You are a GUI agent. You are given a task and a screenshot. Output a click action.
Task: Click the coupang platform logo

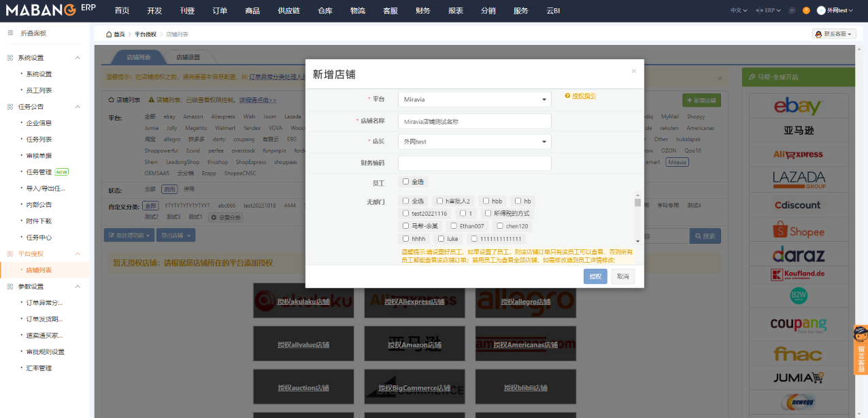coord(798,325)
